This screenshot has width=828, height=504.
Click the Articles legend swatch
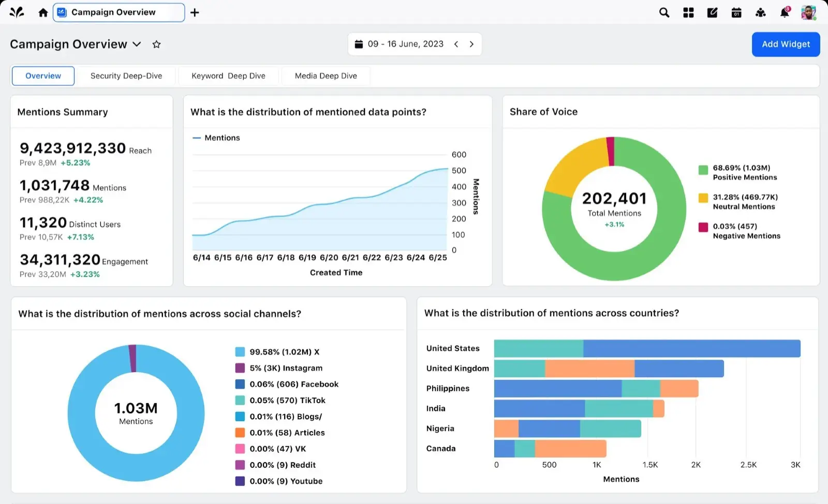tap(240, 433)
